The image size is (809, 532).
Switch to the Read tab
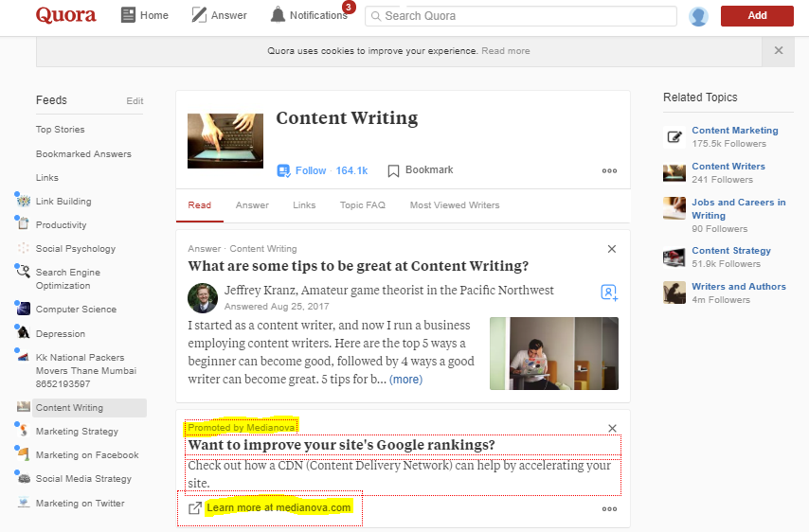click(200, 205)
